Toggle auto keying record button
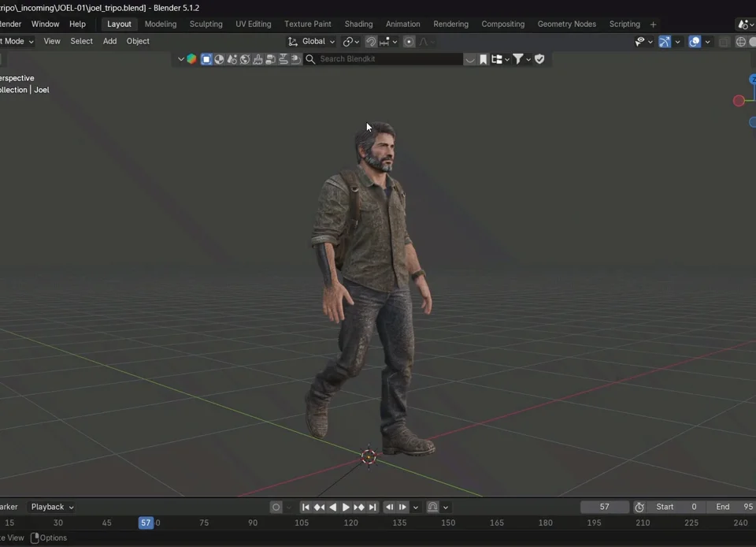Screen dimensions: 756x547 coord(276,507)
